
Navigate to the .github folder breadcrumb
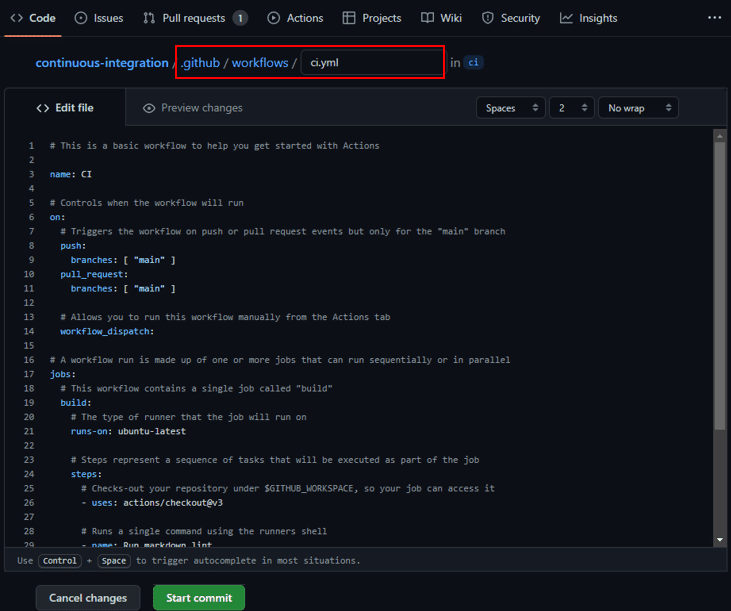tap(200, 62)
